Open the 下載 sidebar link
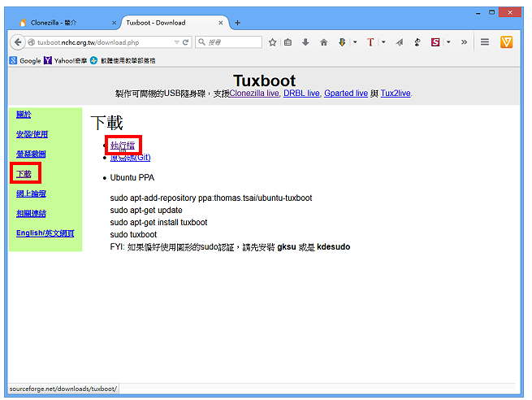 (x=24, y=174)
